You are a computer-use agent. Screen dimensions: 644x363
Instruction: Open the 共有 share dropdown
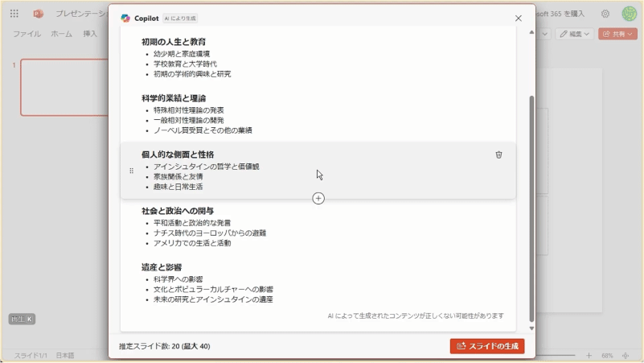(617, 34)
